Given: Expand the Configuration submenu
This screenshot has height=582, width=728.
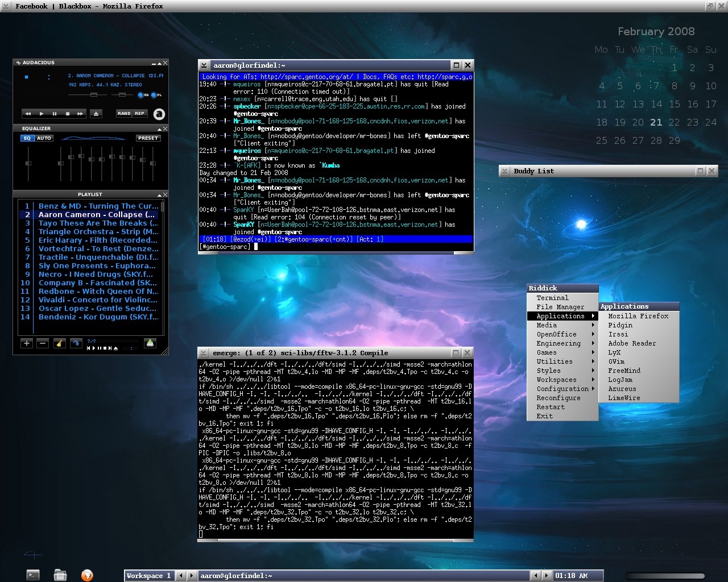Looking at the screenshot, I should click(562, 389).
